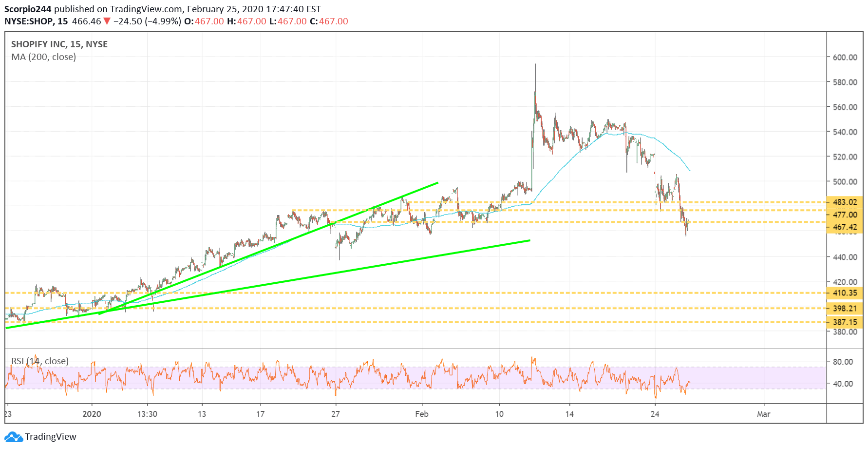868x450 pixels.
Task: Click the 13:30 time axis label
Action: 147,414
